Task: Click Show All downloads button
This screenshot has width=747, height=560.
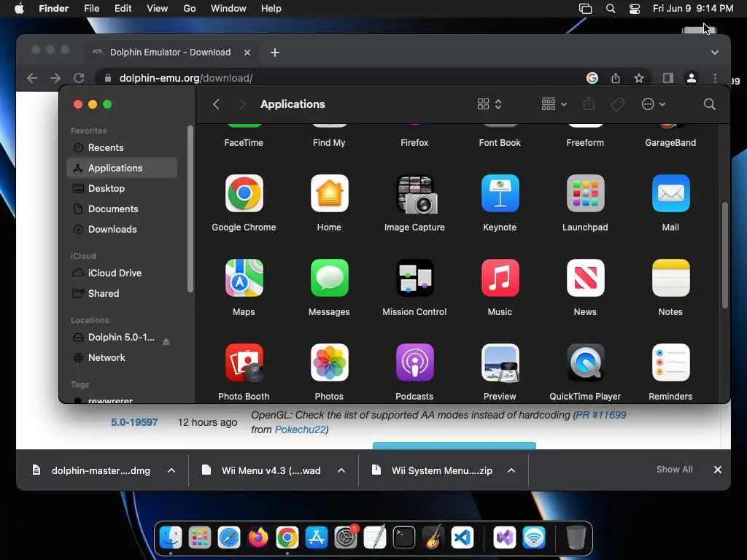Action: [x=675, y=470]
